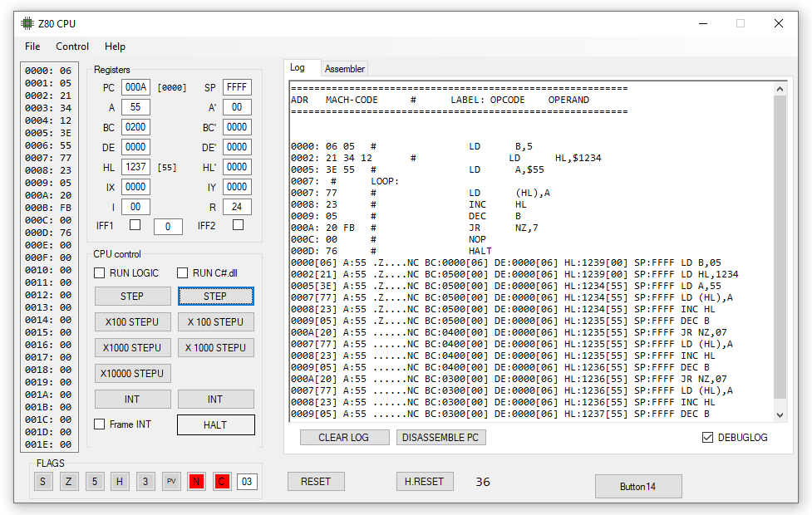Click the right X 1000 STEPU button

(215, 348)
